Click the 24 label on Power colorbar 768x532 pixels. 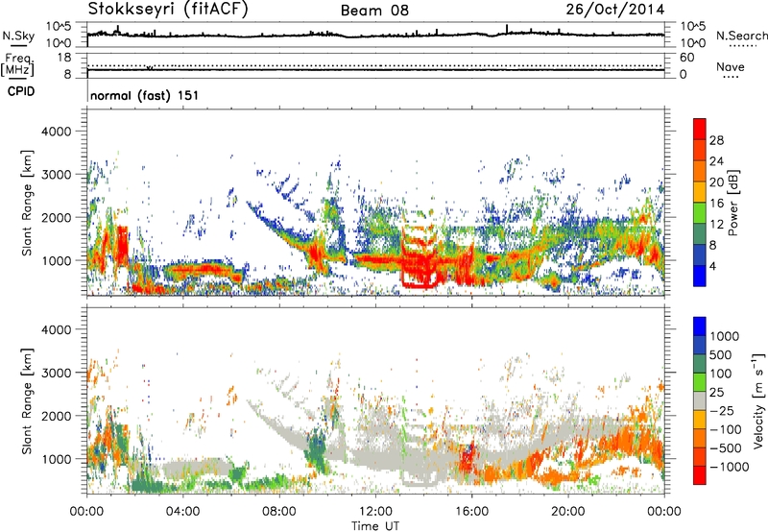pos(716,161)
